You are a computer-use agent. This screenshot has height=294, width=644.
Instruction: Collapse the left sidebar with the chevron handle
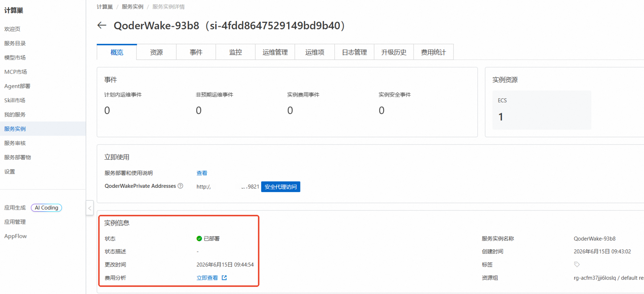[x=90, y=208]
